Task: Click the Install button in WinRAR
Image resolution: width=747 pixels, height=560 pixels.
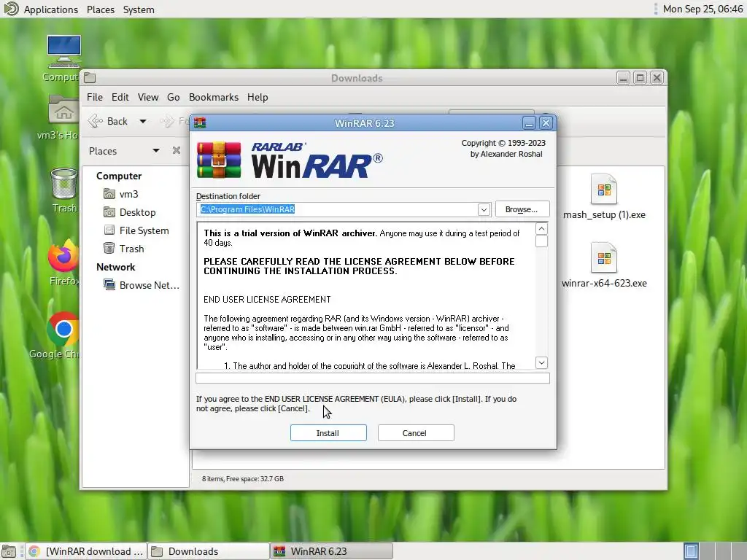Action: [328, 433]
